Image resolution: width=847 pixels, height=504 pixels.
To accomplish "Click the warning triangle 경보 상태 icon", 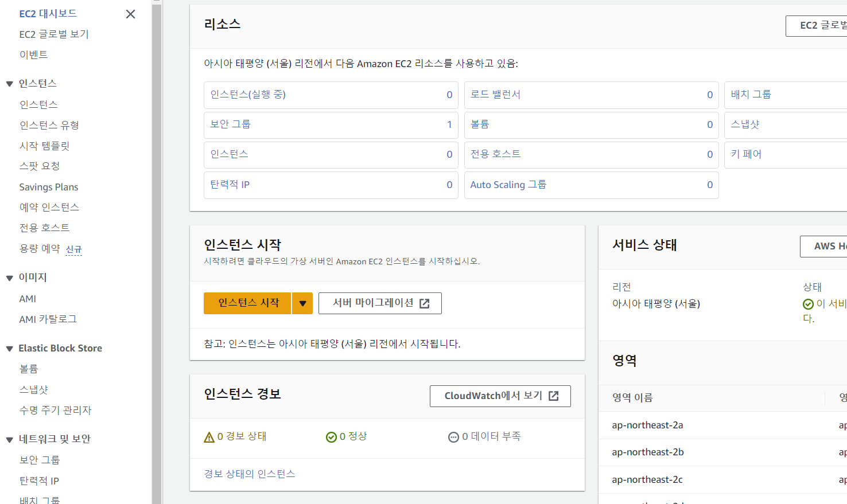I will [x=209, y=437].
